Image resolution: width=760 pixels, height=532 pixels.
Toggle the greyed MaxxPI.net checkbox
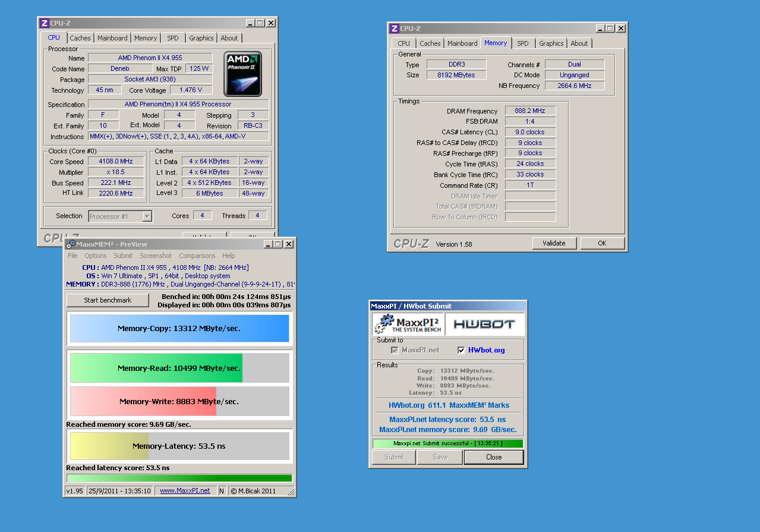(395, 350)
